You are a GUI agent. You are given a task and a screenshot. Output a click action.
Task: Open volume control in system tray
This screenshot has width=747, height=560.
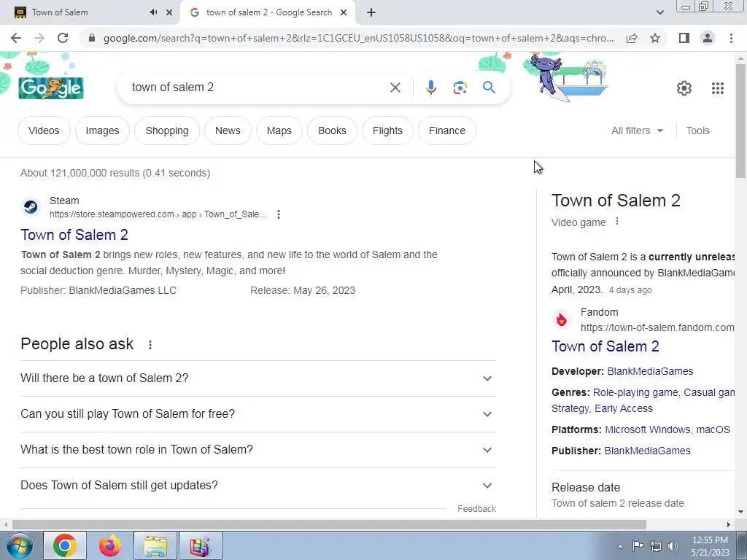673,546
